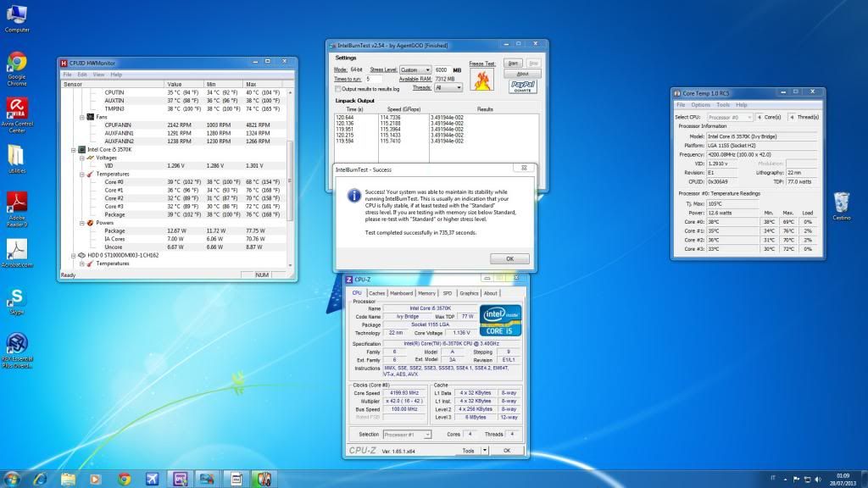Click the Freeze Test flame icon
868x488 pixels.
(481, 80)
